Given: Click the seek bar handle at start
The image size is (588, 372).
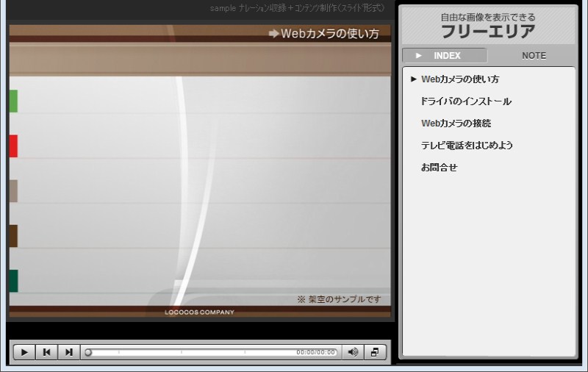Looking at the screenshot, I should pos(88,352).
